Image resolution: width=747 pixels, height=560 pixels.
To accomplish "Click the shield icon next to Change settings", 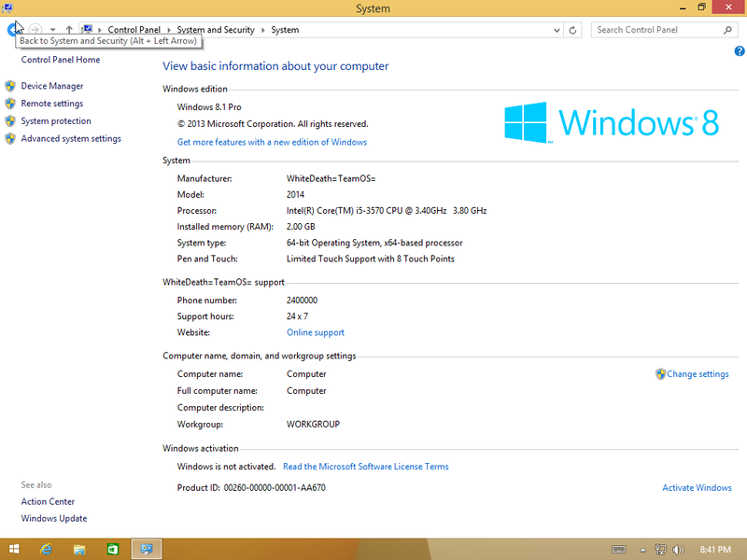I will [660, 374].
